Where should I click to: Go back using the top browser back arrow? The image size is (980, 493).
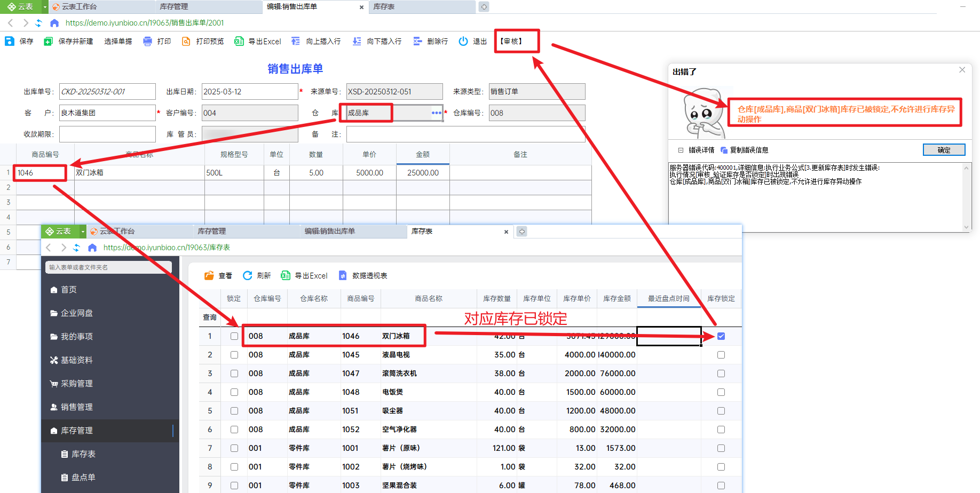(11, 23)
